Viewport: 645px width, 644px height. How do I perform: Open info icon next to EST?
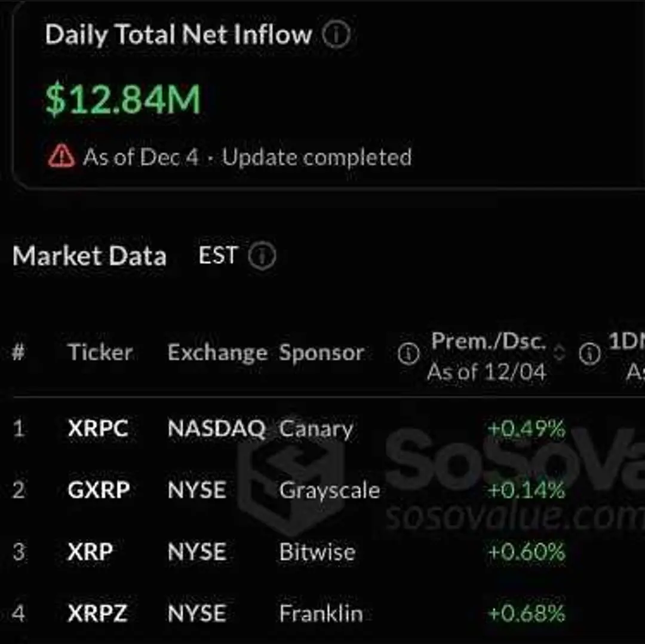coord(262,256)
